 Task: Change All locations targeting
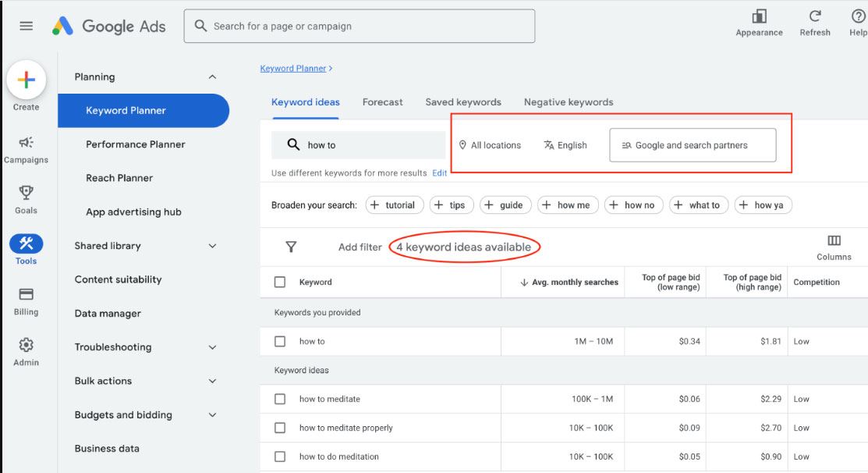(x=490, y=145)
